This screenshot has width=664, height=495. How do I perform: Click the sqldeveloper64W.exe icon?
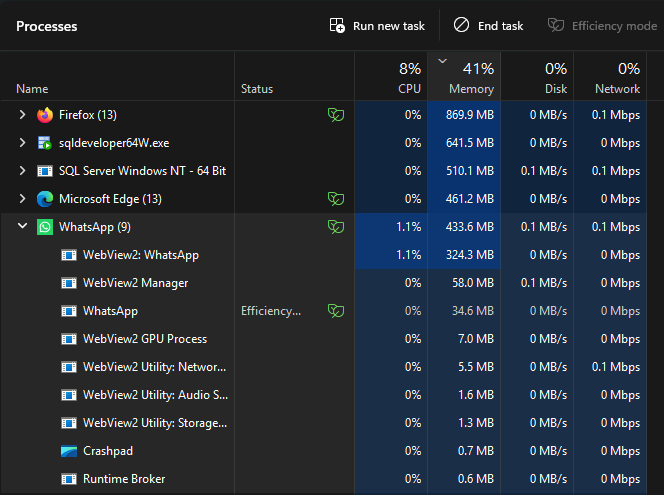coord(44,143)
